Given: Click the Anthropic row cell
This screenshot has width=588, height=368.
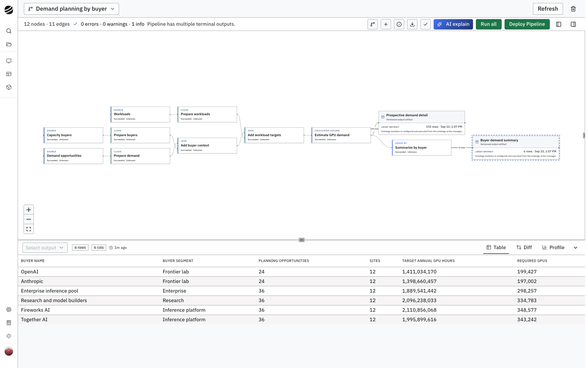Looking at the screenshot, I should click(x=32, y=282).
